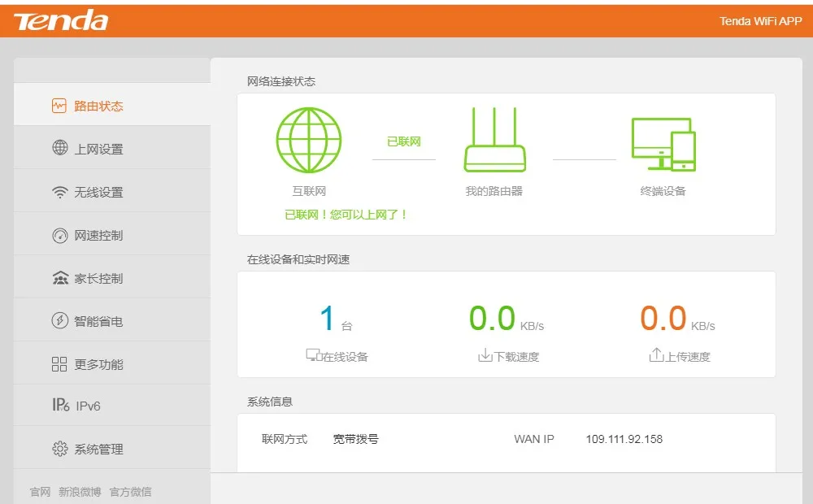Click the 上网设置 globe icon

tap(60, 148)
